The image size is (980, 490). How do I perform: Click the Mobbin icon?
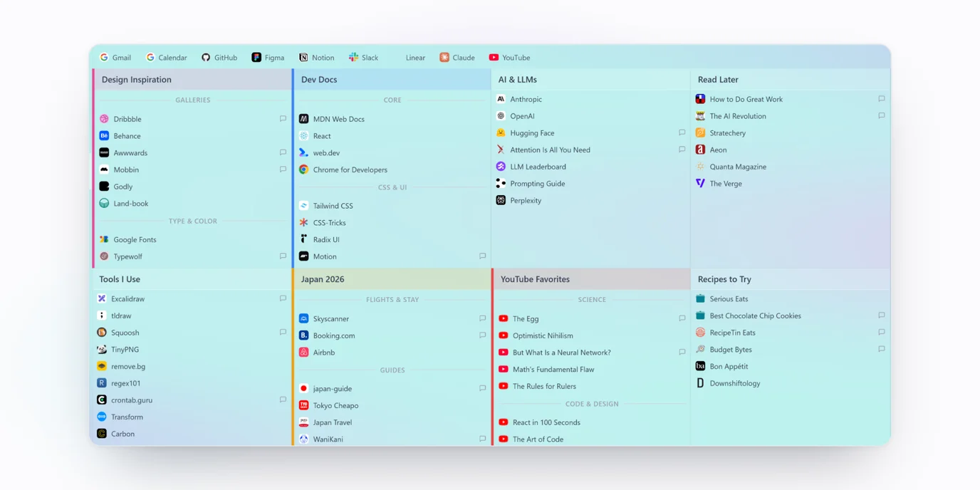104,170
